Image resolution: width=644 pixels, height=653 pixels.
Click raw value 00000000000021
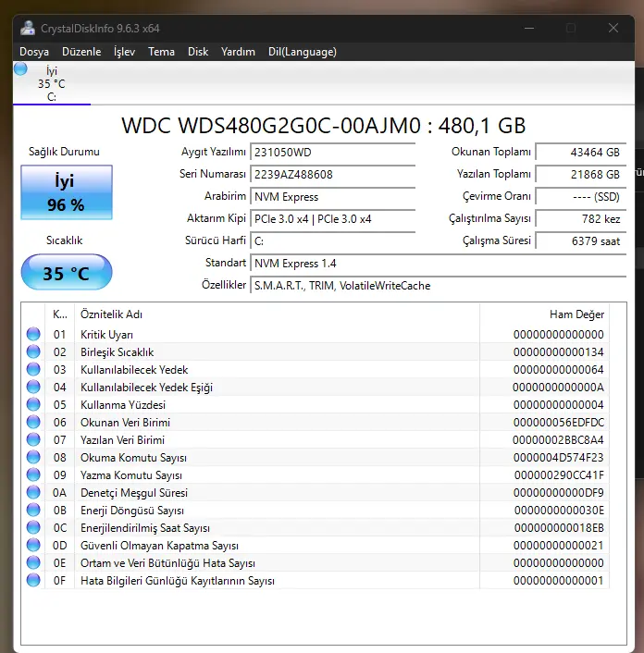coord(558,545)
